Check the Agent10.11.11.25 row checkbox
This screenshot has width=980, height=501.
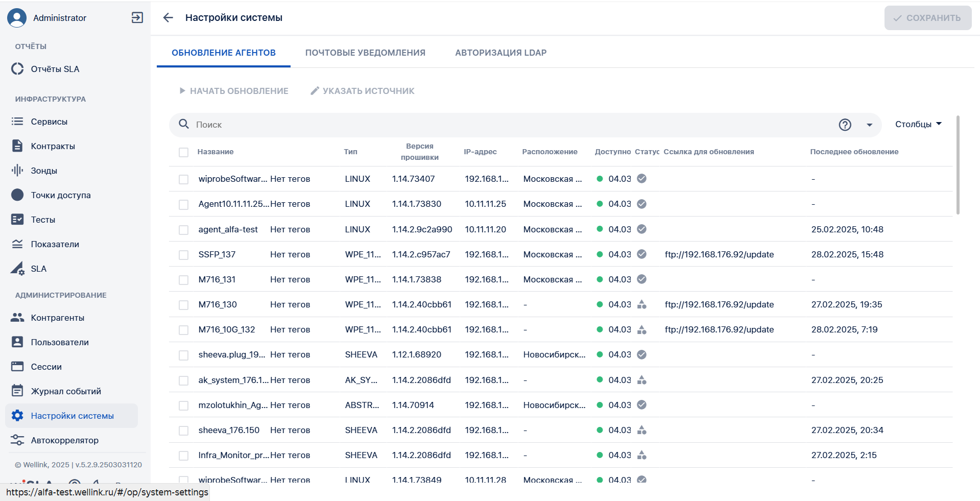184,204
